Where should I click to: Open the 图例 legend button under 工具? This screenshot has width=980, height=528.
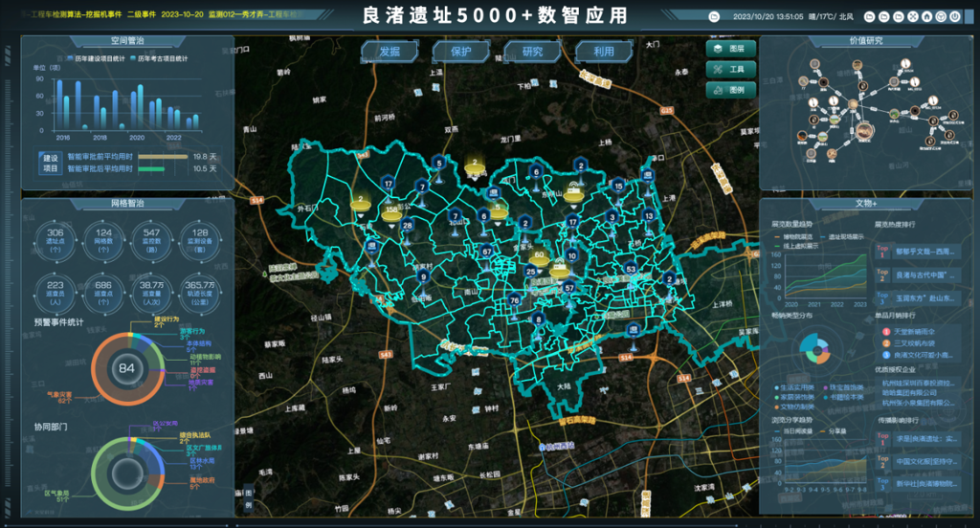(x=730, y=90)
